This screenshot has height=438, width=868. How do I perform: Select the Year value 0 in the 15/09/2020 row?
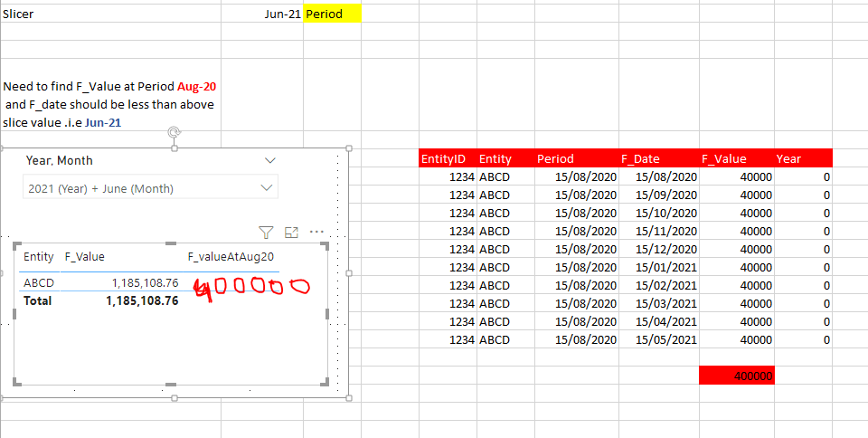[x=803, y=195]
